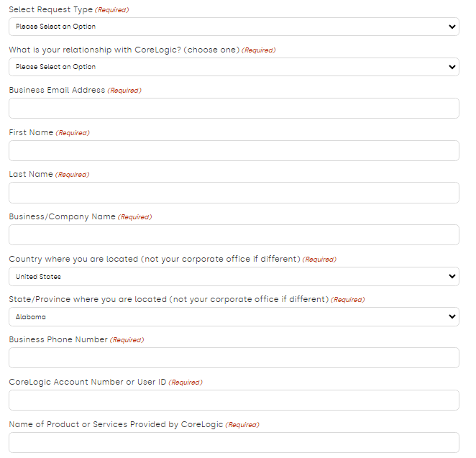Click the Business Phone Number field
476x458 pixels.
click(234, 358)
